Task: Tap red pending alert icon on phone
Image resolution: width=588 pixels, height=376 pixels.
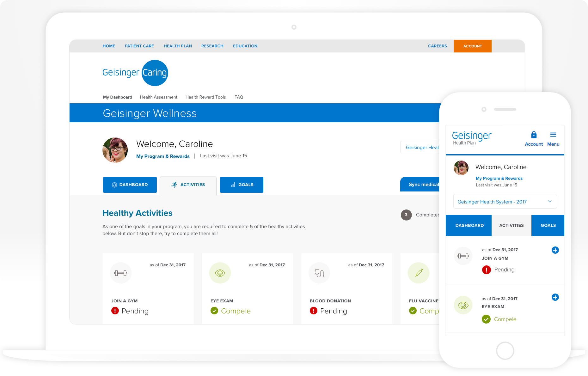Action: coord(487,270)
